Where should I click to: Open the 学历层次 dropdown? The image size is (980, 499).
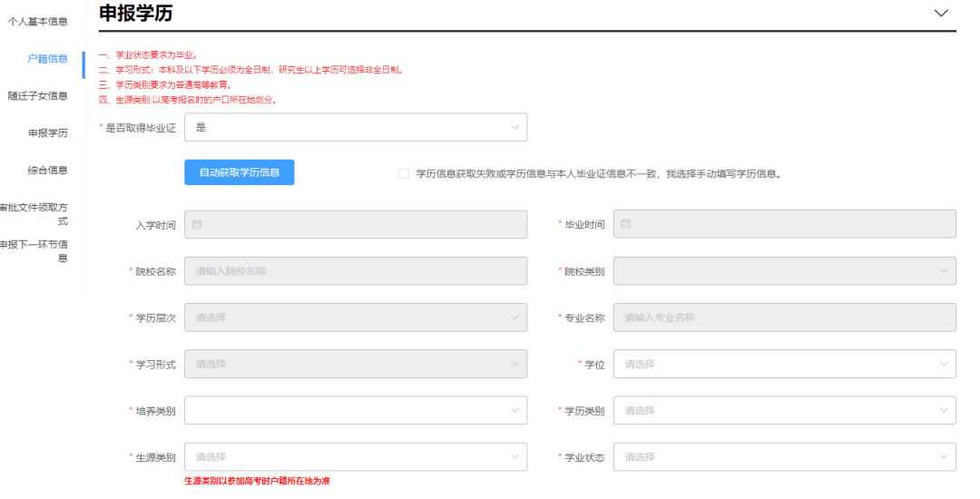[x=356, y=318]
